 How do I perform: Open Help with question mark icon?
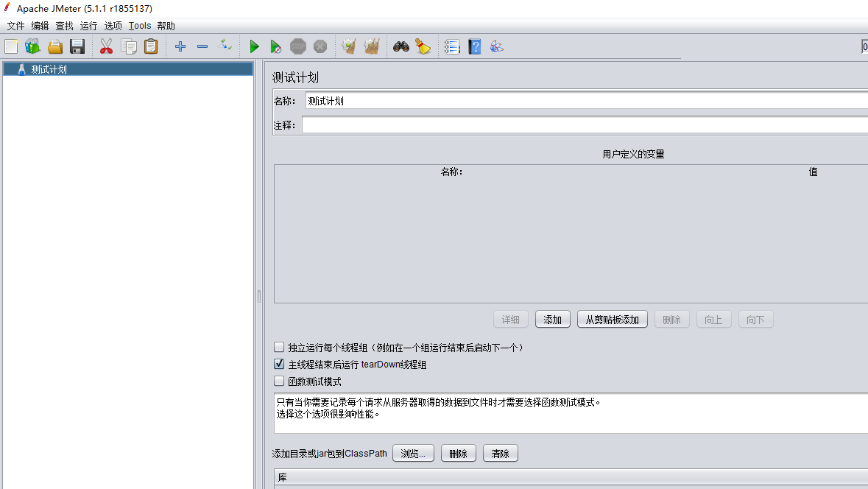474,46
